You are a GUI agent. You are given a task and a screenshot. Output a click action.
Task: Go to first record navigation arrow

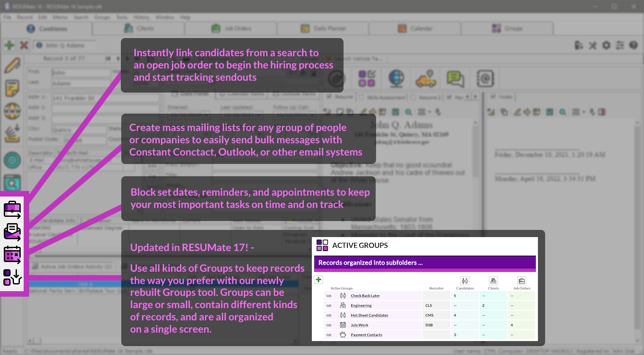108,58
